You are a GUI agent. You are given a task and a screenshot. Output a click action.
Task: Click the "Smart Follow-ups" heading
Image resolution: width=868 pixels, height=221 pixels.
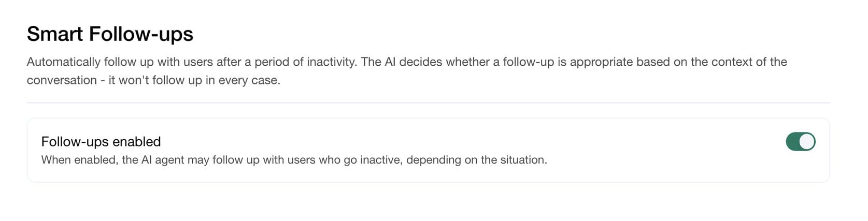(110, 34)
